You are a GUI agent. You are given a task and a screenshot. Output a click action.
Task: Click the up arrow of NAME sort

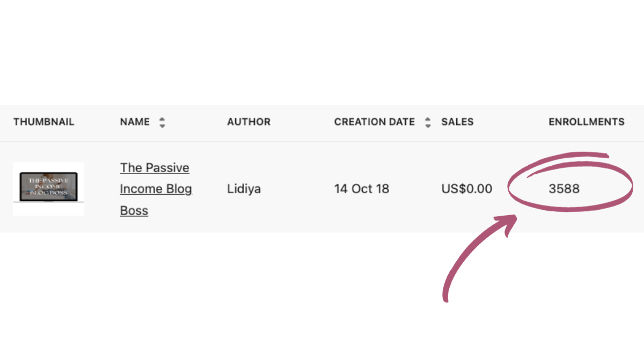(x=162, y=119)
